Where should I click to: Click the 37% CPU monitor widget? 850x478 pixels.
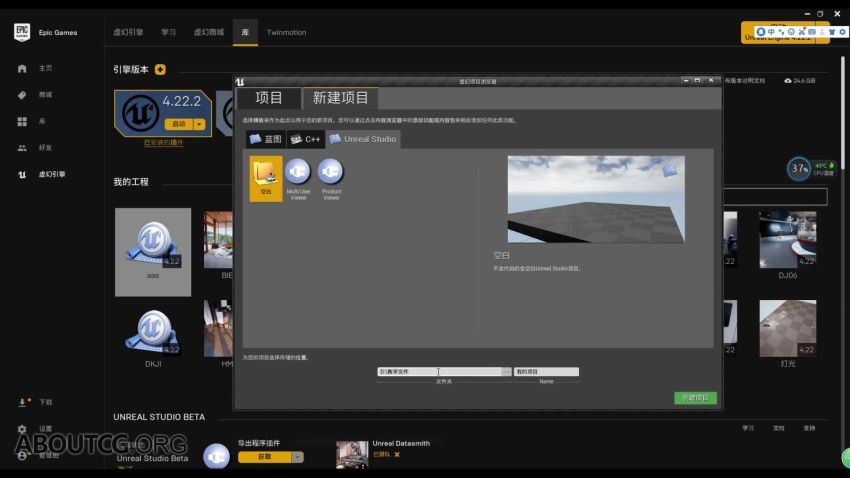pyautogui.click(x=799, y=169)
